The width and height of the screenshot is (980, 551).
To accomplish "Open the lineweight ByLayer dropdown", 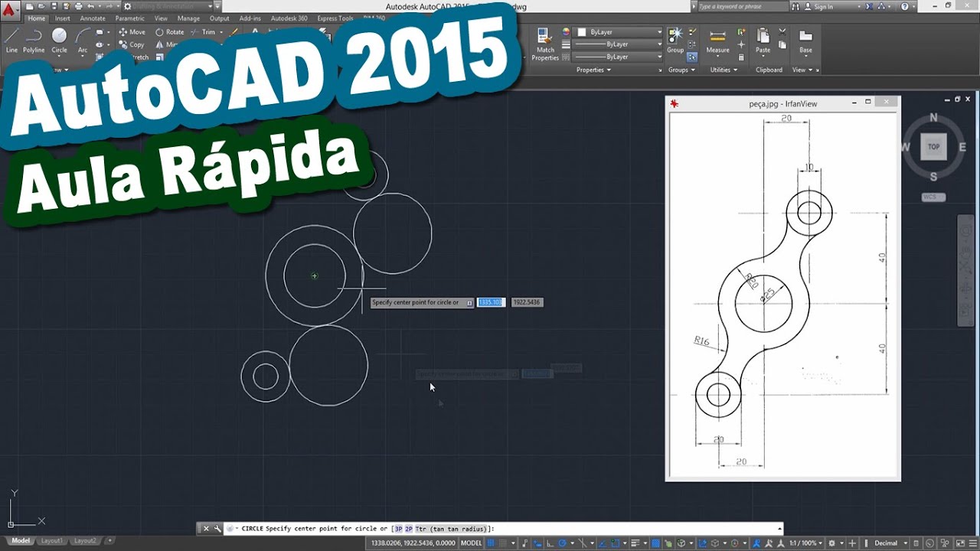I will click(x=619, y=44).
